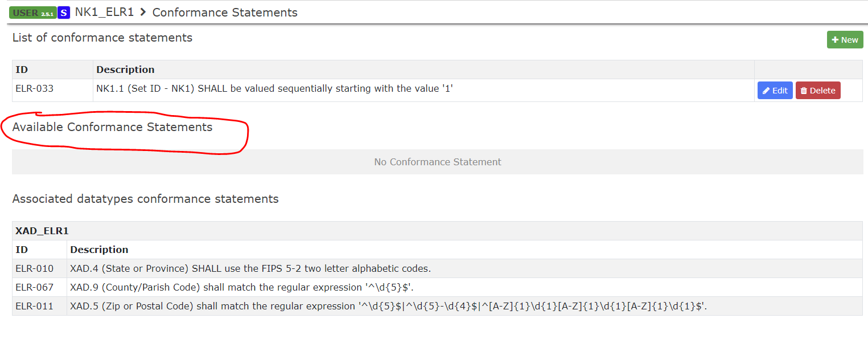Screen dimensions: 868x347
Task: Click the blue S segment icon
Action: coord(63,12)
